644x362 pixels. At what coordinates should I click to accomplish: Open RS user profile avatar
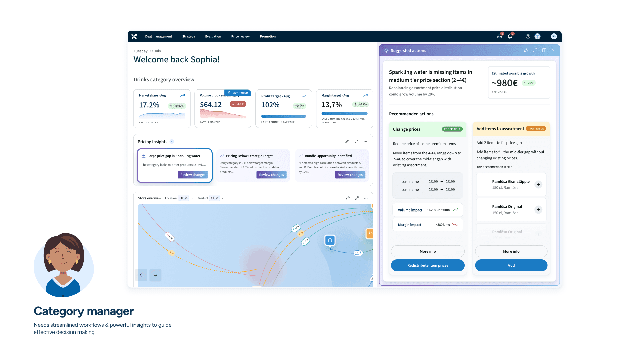coord(554,36)
